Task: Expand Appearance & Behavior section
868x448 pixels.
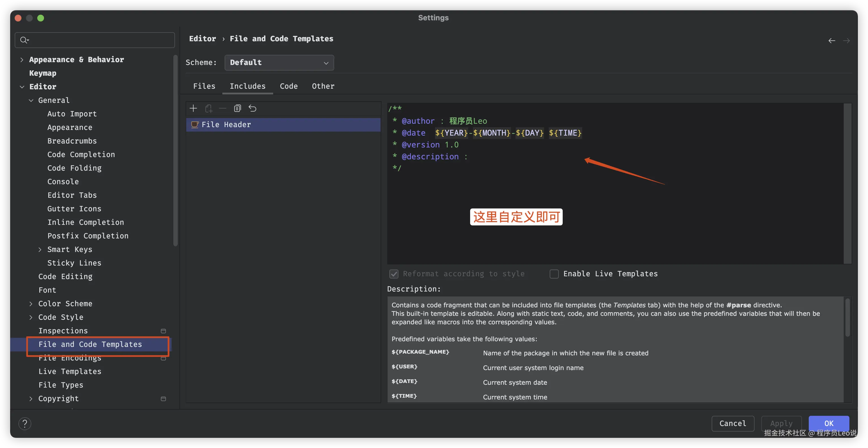Action: (22, 60)
